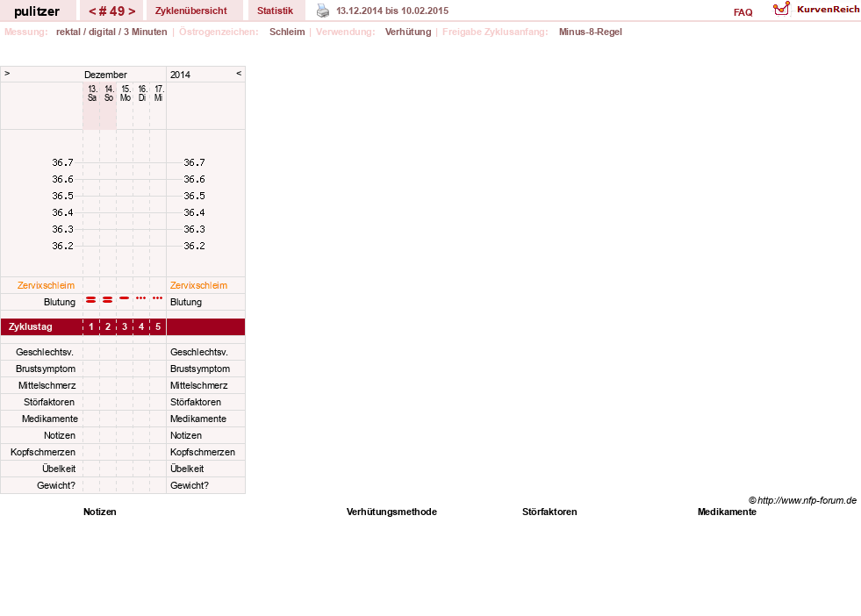Viewport: 861px width, 616px height.
Task: Open the Statistik tab
Action: pyautogui.click(x=275, y=11)
